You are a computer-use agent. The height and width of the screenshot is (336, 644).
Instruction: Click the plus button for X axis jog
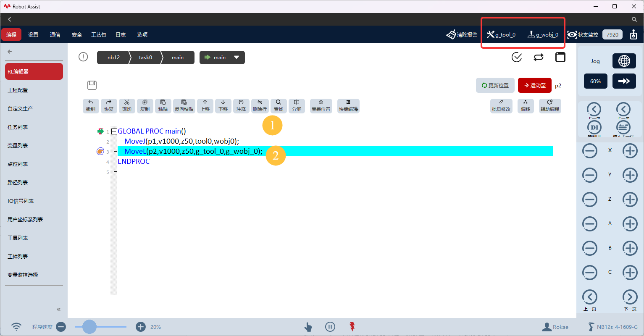pos(630,151)
